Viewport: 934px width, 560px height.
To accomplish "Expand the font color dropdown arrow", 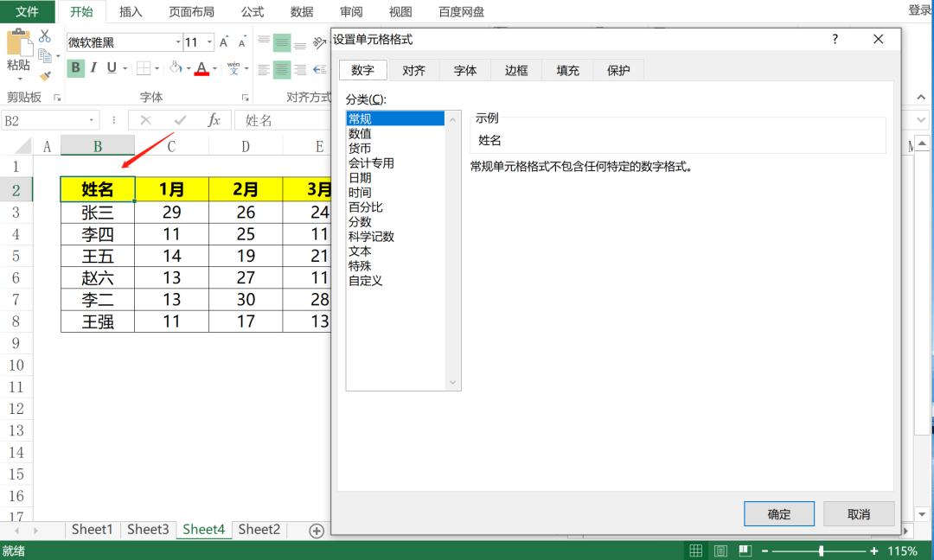I will click(x=214, y=67).
